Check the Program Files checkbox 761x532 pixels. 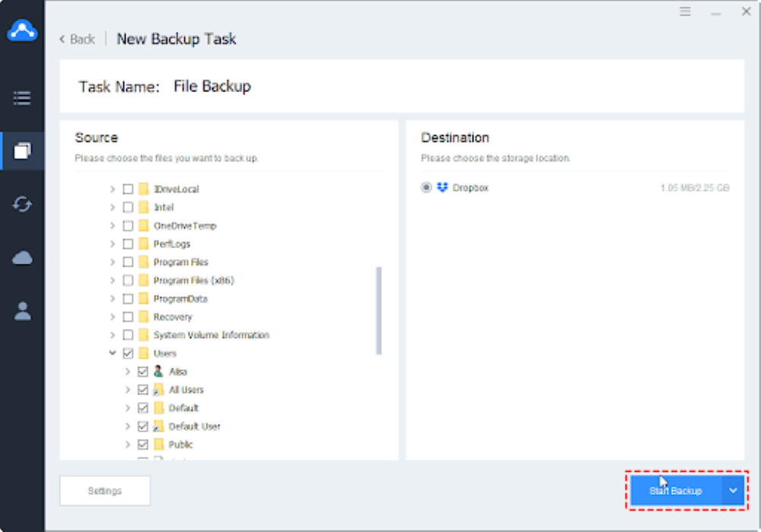[x=128, y=262]
